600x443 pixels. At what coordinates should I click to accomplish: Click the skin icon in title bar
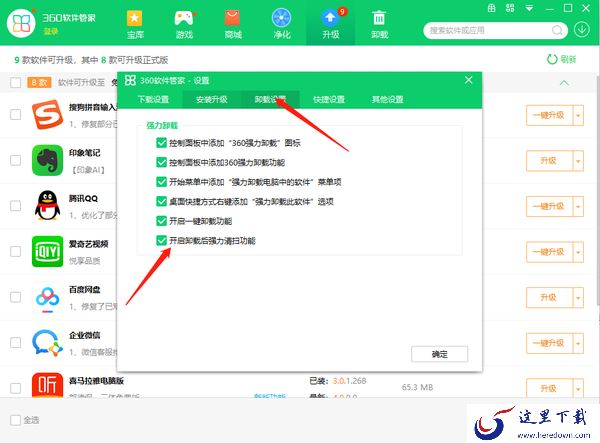coord(491,8)
